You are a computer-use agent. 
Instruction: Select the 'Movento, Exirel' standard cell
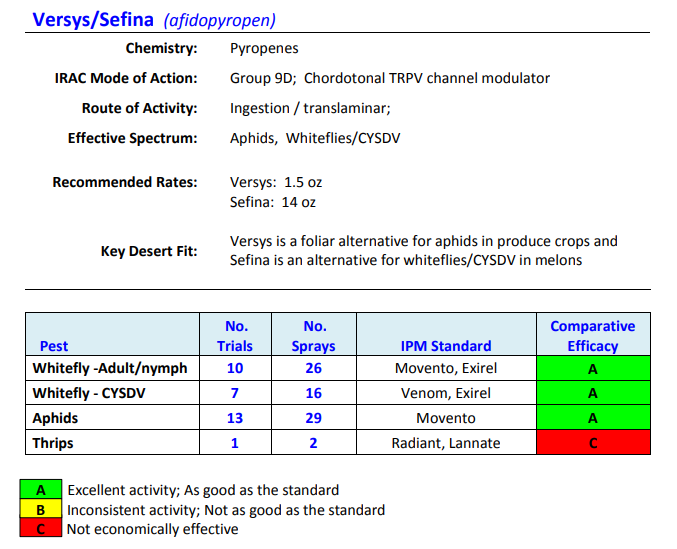[x=446, y=368]
